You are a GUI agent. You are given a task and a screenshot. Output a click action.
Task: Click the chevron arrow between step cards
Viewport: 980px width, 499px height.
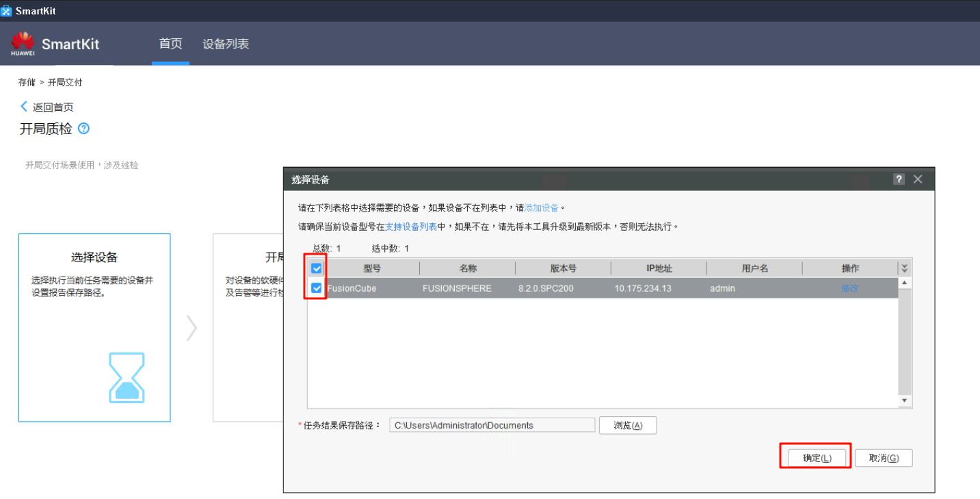pos(191,328)
